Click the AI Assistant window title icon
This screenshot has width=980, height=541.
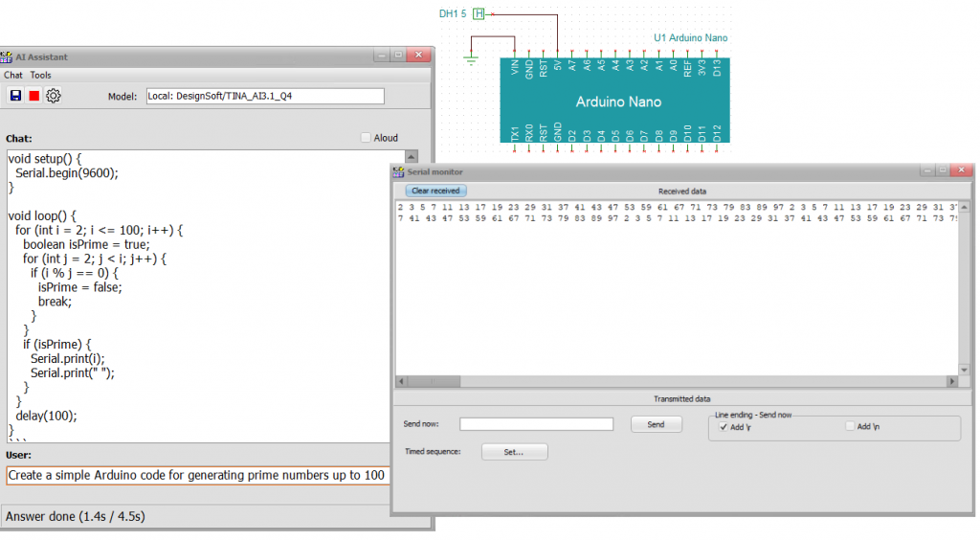pos(7,56)
